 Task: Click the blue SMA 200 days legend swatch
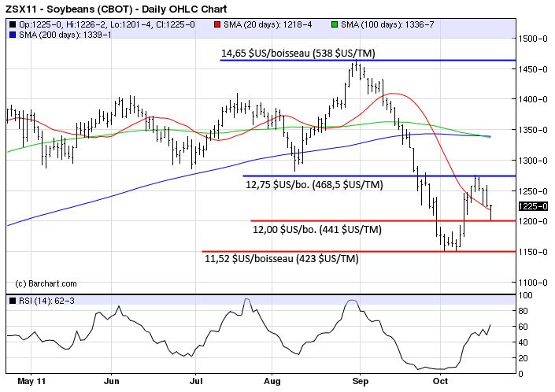coord(13,34)
